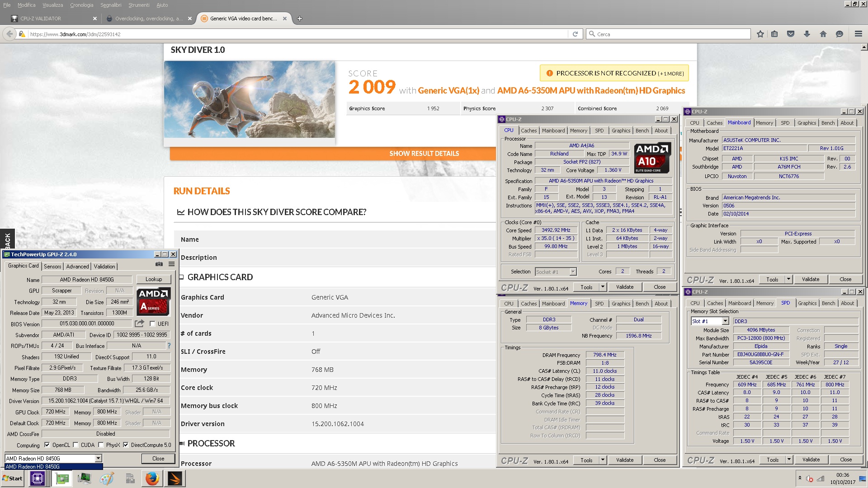The image size is (868, 488).
Task: Click the Generic VGA(1x) link
Action: point(448,91)
